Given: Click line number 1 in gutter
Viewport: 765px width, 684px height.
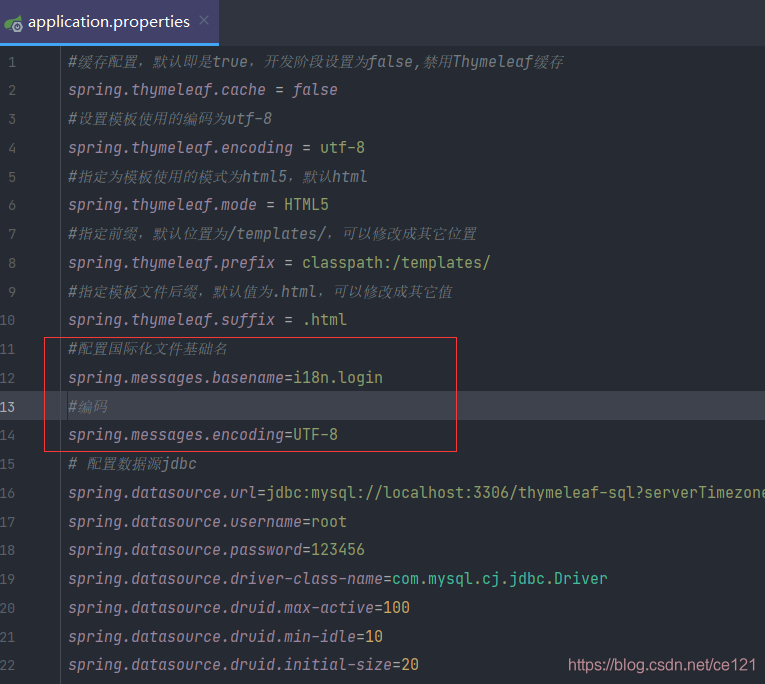Looking at the screenshot, I should pos(12,62).
